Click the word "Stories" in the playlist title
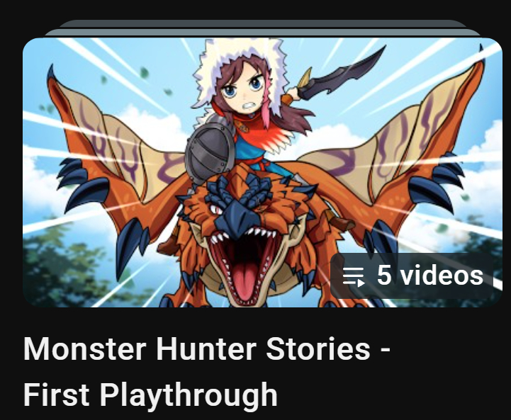 [x=318, y=348]
